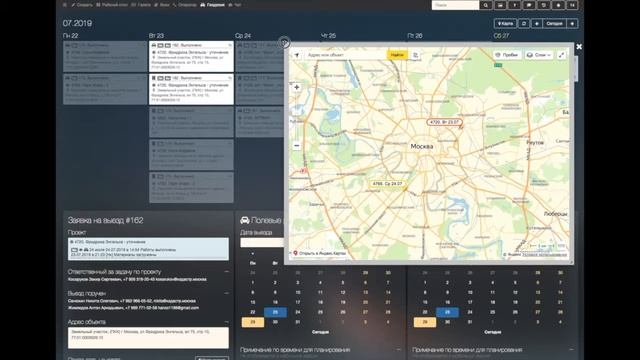The image size is (640, 360).
Task: Open the Чат menu item
Action: tap(235, 5)
